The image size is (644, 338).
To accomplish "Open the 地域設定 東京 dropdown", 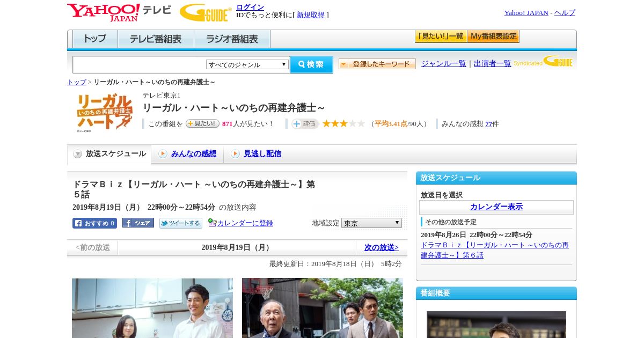I will tap(371, 223).
